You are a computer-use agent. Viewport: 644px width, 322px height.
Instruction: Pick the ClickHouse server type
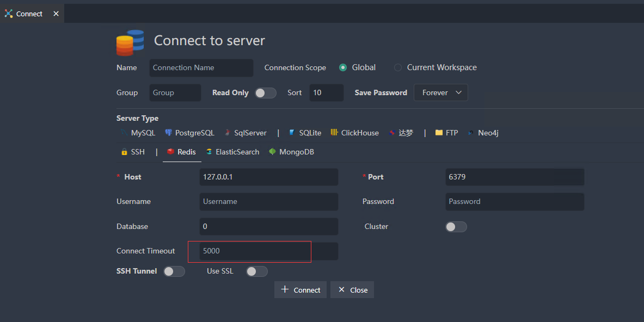pos(354,132)
